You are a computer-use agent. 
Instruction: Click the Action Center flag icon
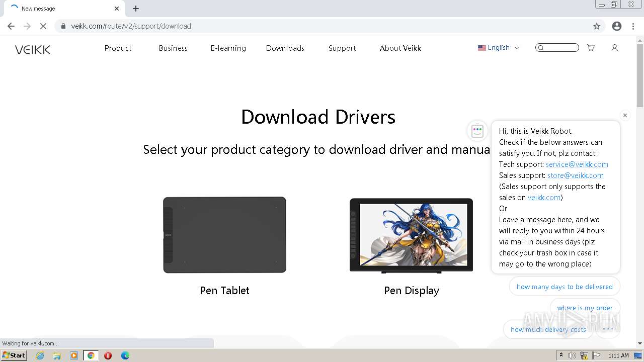point(597,355)
